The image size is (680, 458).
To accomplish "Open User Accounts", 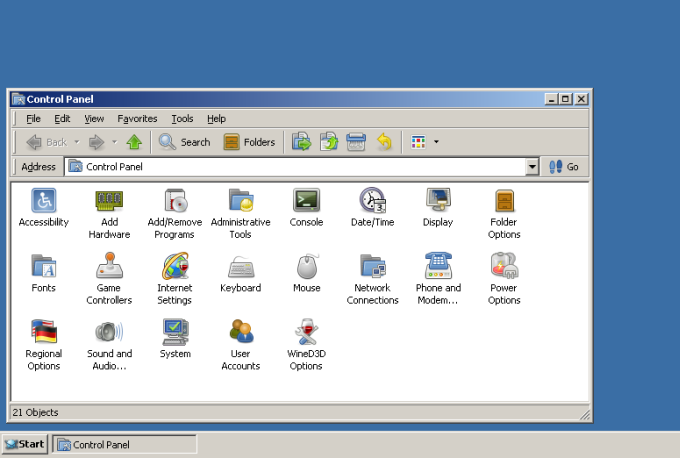I will (x=241, y=345).
